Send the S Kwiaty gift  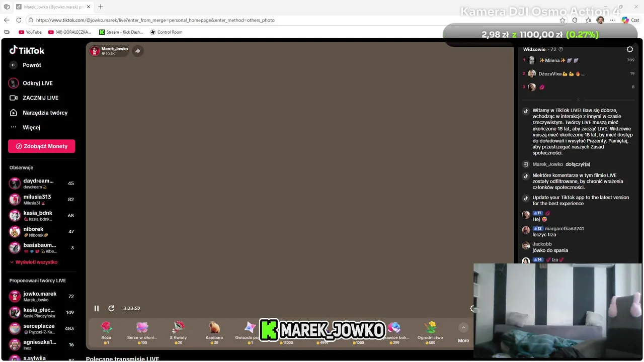(178, 333)
